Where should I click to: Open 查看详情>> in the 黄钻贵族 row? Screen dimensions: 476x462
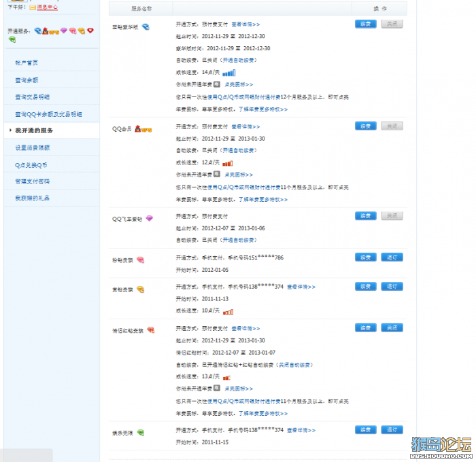click(301, 287)
